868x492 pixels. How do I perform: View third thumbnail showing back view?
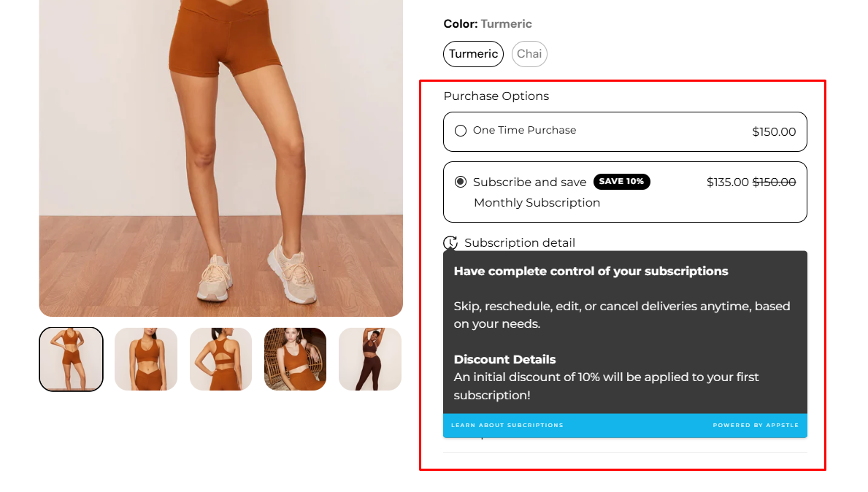coord(221,359)
